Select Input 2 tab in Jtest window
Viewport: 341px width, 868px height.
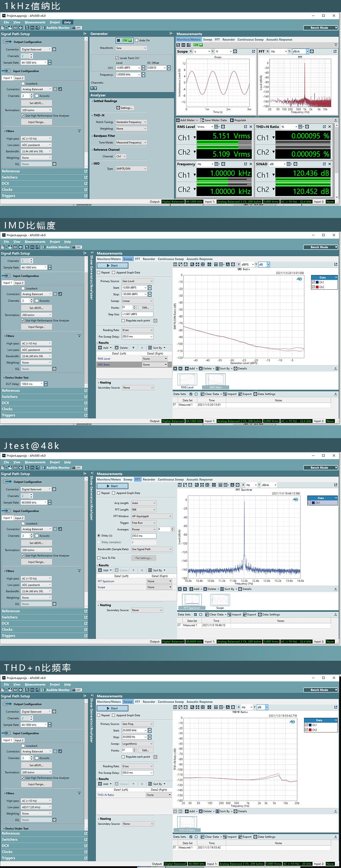pos(19,518)
